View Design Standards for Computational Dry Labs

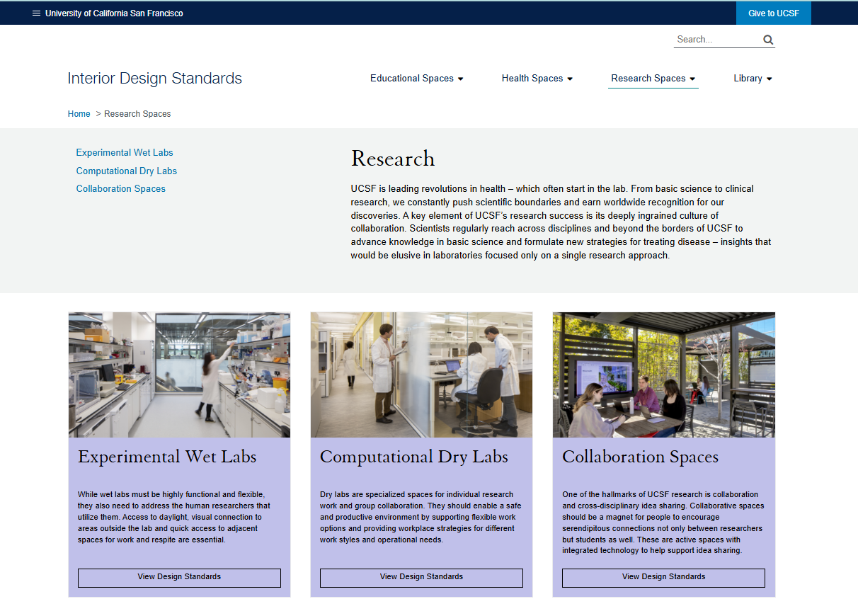(421, 578)
